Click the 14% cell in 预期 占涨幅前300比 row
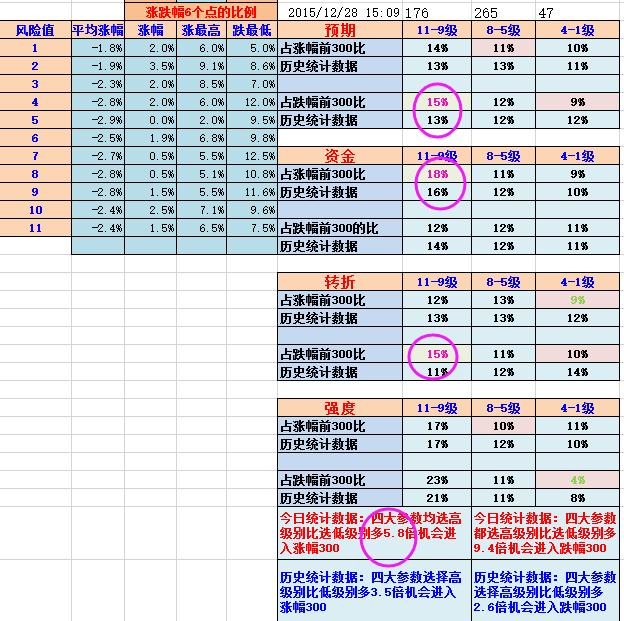 pyautogui.click(x=437, y=48)
